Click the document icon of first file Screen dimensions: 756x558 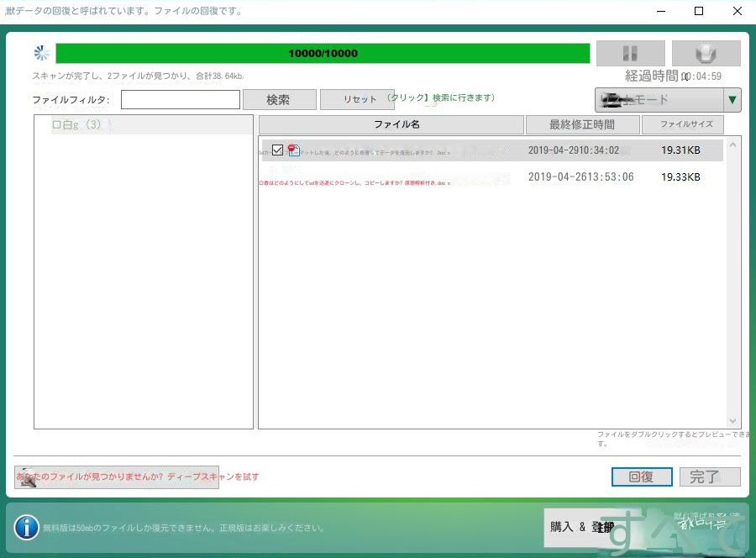point(293,151)
